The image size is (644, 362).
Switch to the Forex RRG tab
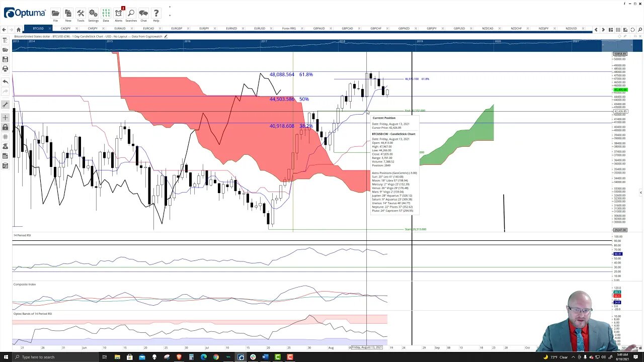pyautogui.click(x=289, y=29)
